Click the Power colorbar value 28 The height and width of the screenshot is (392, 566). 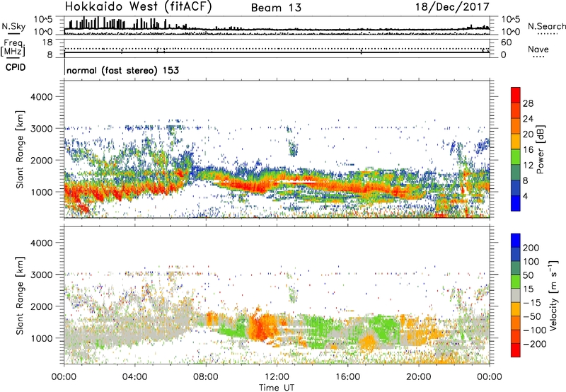point(528,103)
